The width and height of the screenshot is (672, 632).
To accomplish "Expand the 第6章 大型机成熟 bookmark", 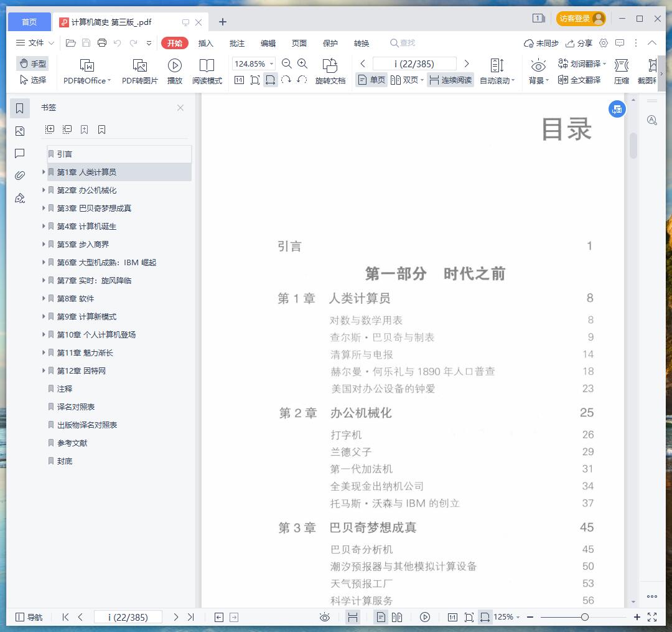I will (44, 262).
